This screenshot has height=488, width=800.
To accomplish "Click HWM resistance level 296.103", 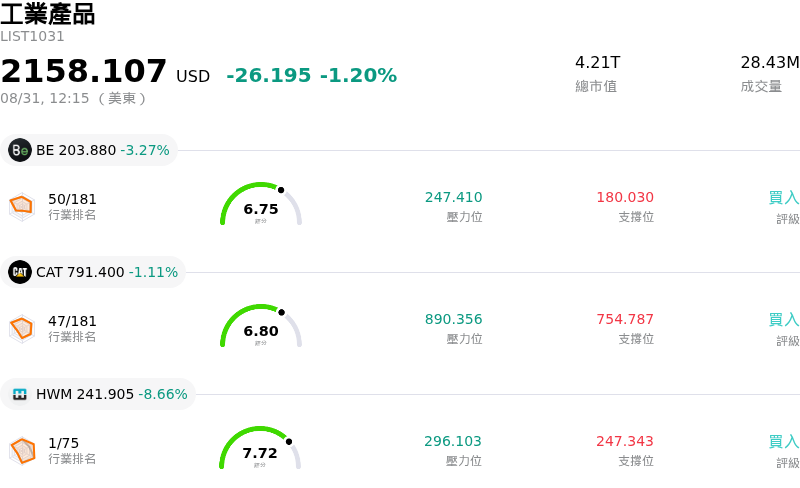I will [453, 441].
